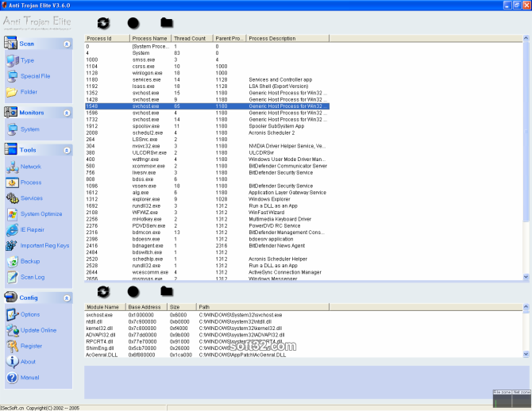Open the Manual help icon
Viewport: 532px width, 411px height.
12,378
